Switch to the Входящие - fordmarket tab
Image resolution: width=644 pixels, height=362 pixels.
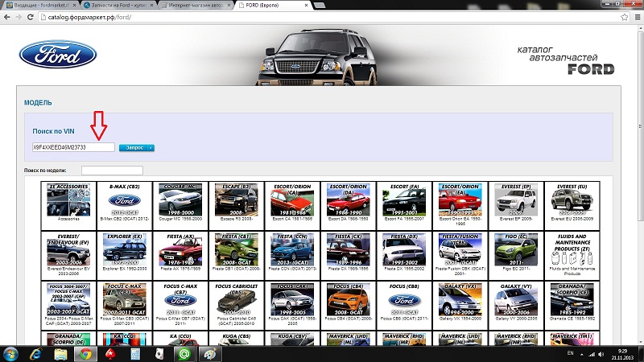(x=40, y=6)
